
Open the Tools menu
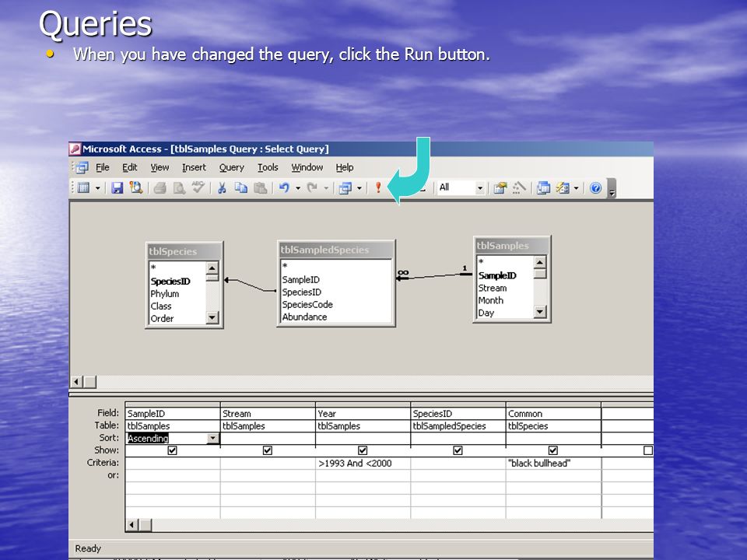[x=268, y=167]
